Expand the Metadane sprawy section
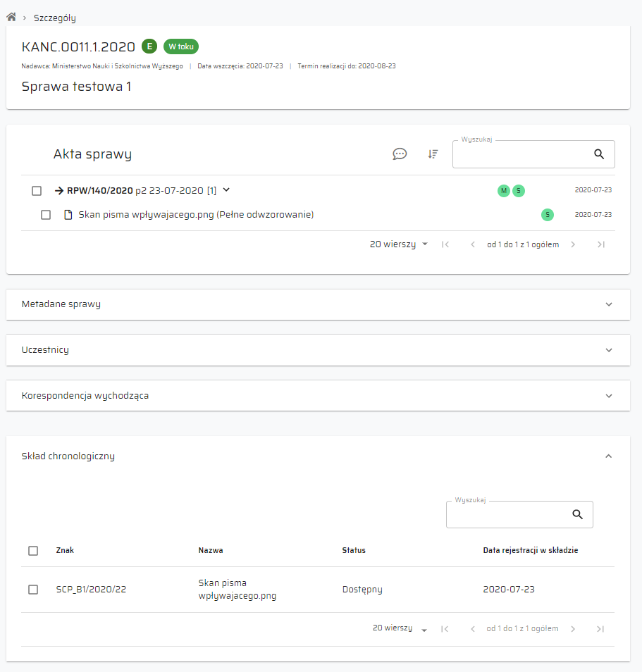 (609, 304)
